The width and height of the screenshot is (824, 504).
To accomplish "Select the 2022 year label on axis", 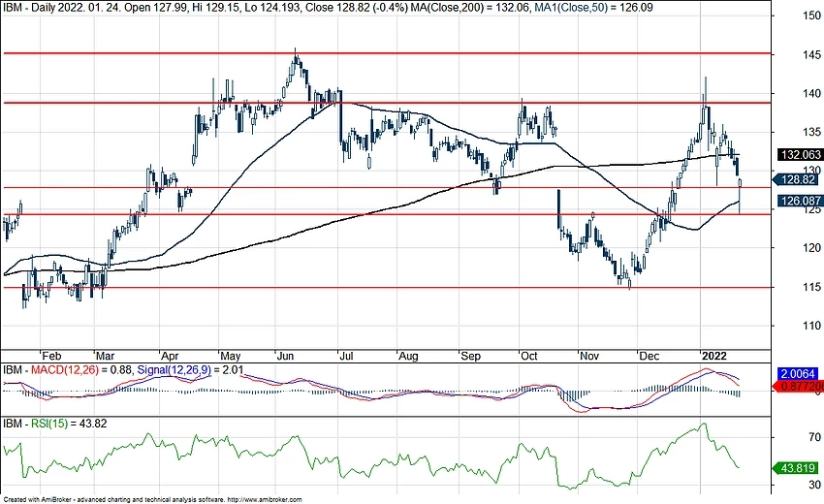I will [714, 357].
